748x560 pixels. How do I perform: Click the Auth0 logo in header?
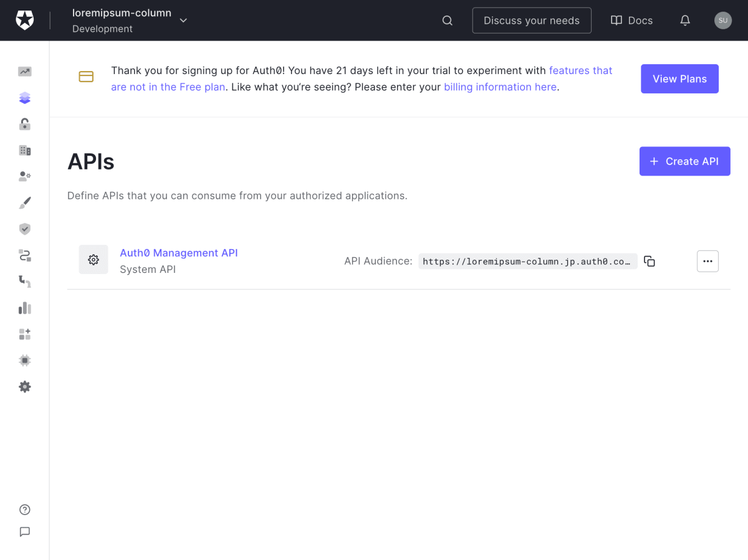(x=25, y=20)
